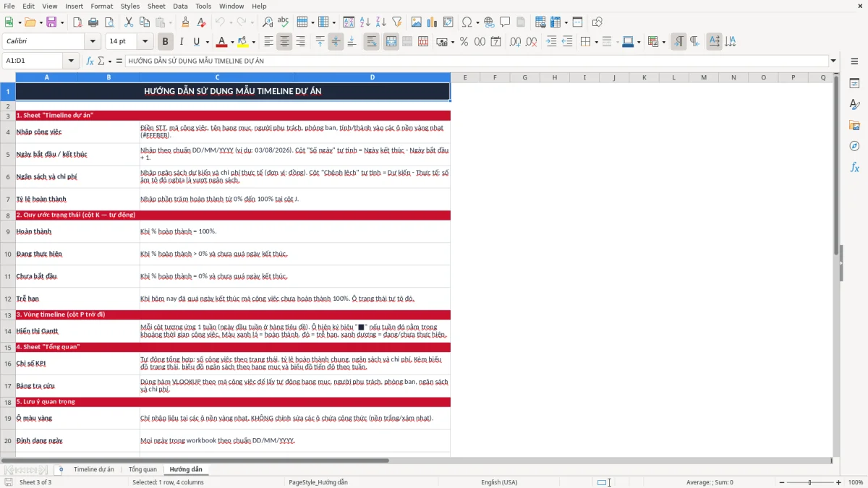Toggle Center Horizontally alignment
This screenshot has height=488, width=868.
point(284,42)
